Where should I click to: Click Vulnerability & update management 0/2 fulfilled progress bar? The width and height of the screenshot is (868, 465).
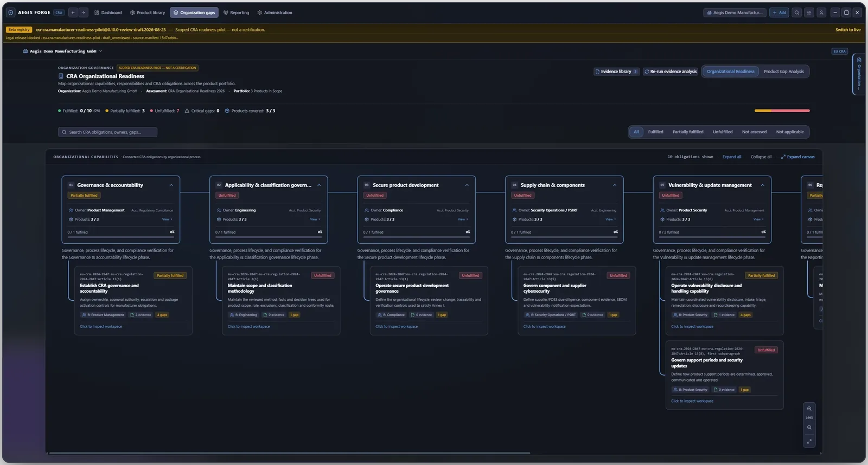[712, 237]
